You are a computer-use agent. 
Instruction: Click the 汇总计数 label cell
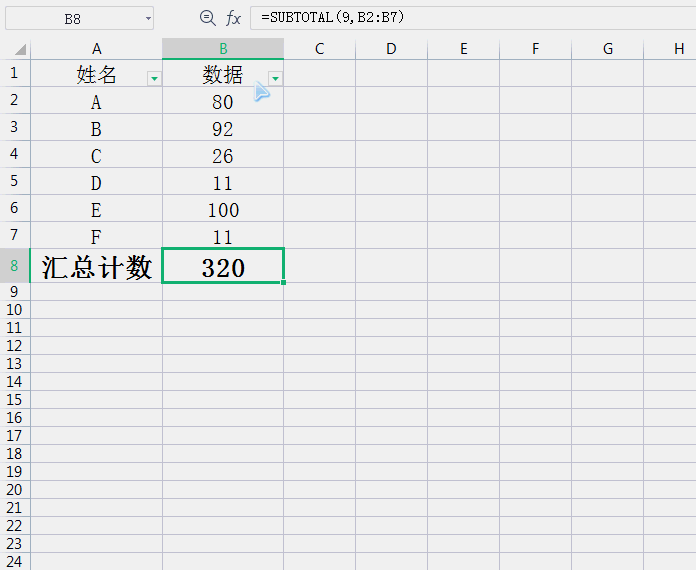click(96, 266)
